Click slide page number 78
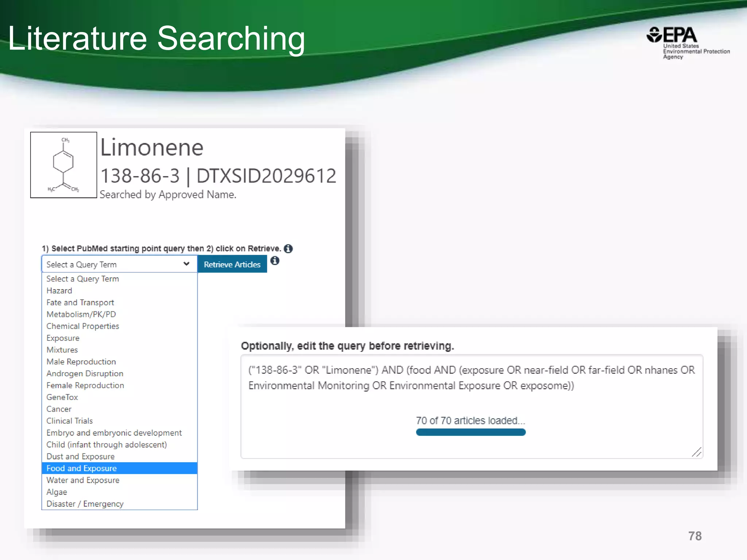747x560 pixels. tap(695, 536)
